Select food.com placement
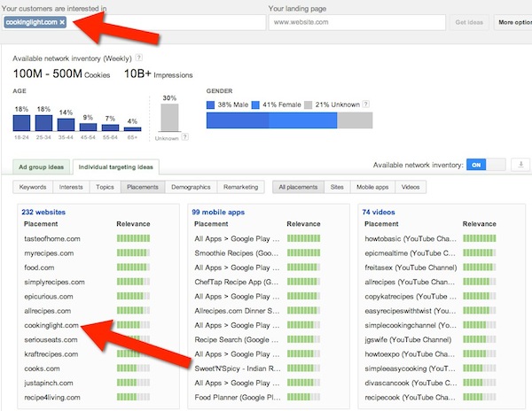 [39, 268]
